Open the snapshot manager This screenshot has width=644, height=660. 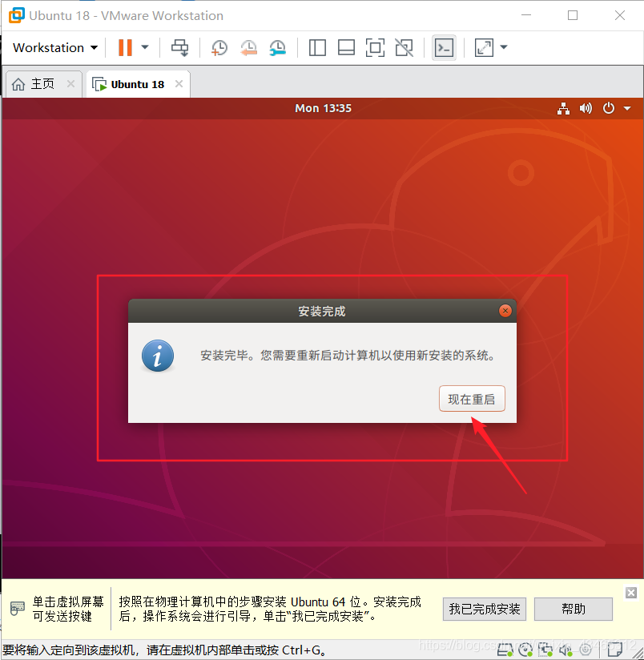point(277,47)
